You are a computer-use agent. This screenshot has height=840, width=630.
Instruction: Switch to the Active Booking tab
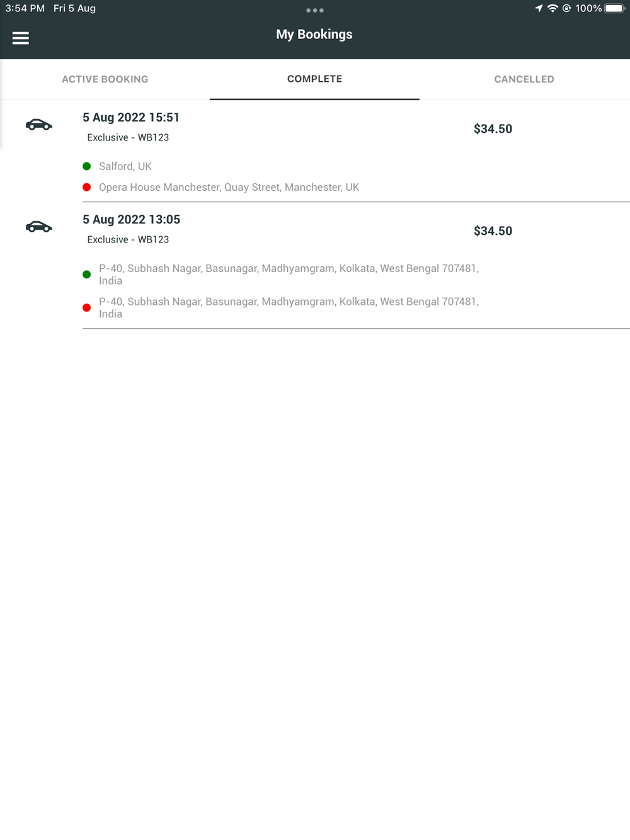pos(105,79)
